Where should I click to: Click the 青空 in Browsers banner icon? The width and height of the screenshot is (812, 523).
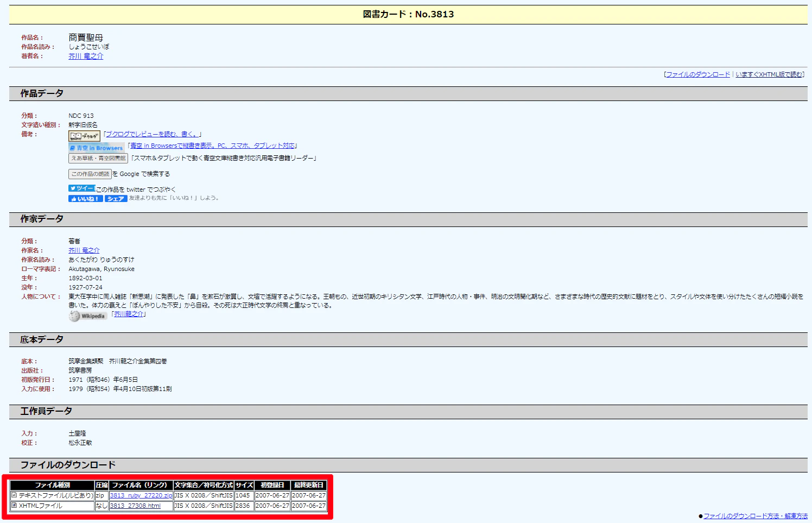[x=97, y=148]
